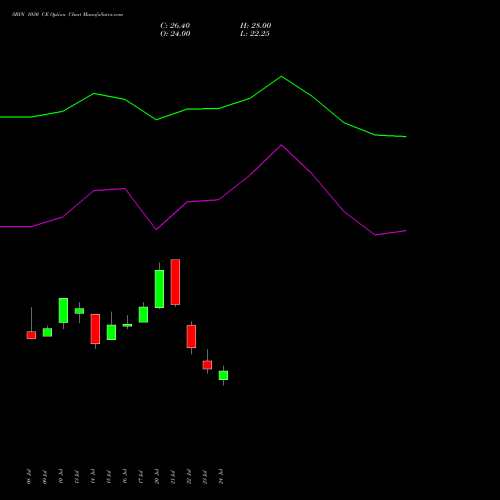Click the '09 Jul' date axis label
500x500 pixels.
(45, 477)
